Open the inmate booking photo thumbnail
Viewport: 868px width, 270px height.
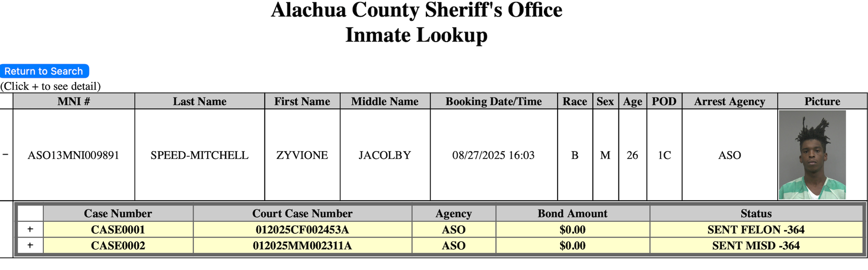click(812, 155)
